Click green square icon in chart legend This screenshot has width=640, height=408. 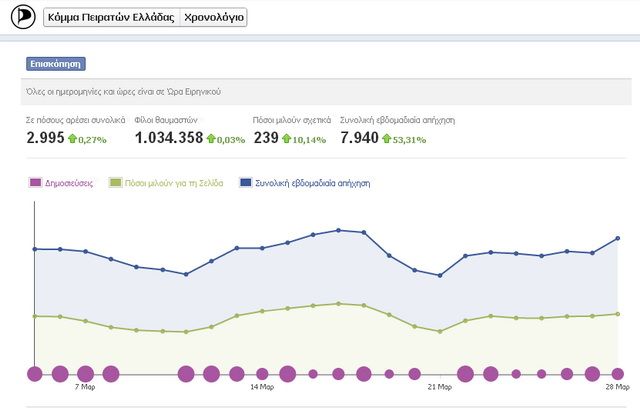(x=115, y=183)
